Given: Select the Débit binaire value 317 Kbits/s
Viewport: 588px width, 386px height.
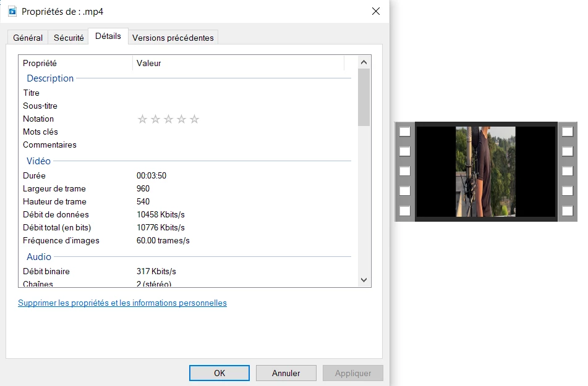Looking at the screenshot, I should click(156, 271).
